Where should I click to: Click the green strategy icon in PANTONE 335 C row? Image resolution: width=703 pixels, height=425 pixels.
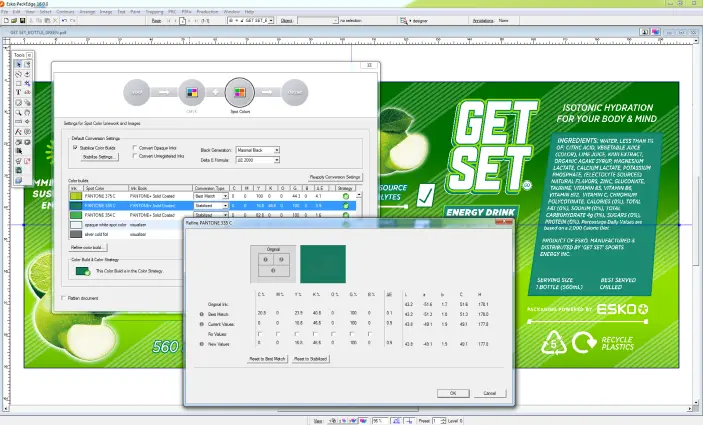coord(346,205)
